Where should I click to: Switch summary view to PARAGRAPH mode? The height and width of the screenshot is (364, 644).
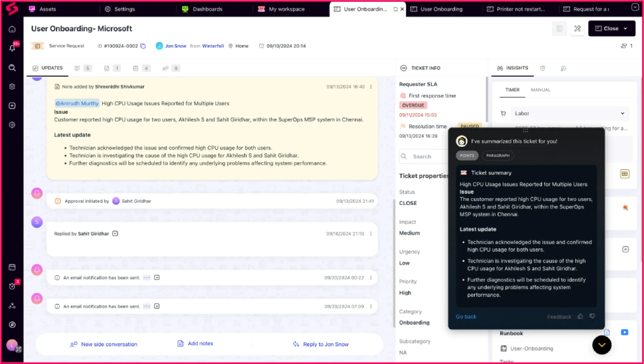(498, 155)
